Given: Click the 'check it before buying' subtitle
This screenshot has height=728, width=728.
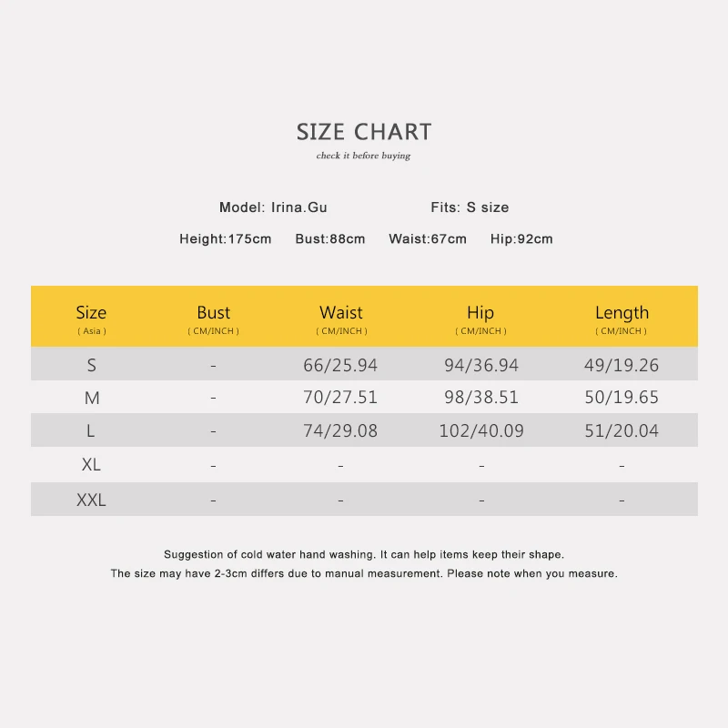Looking at the screenshot, I should coord(363,156).
